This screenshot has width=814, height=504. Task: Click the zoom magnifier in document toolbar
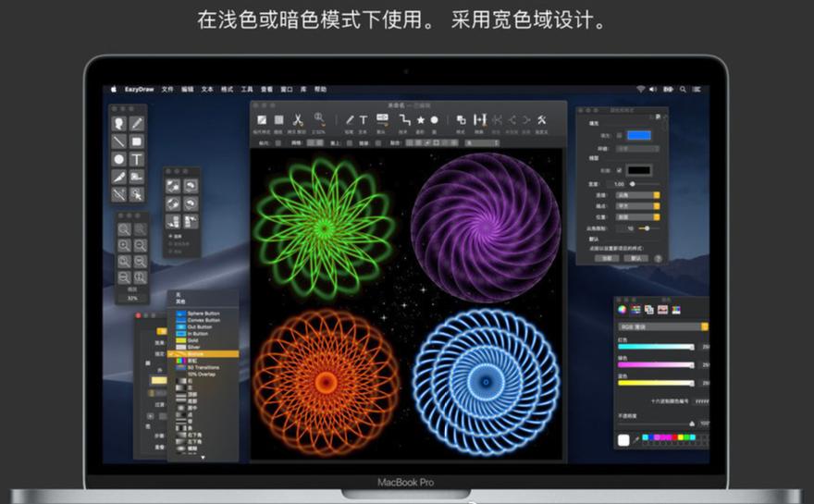(319, 119)
